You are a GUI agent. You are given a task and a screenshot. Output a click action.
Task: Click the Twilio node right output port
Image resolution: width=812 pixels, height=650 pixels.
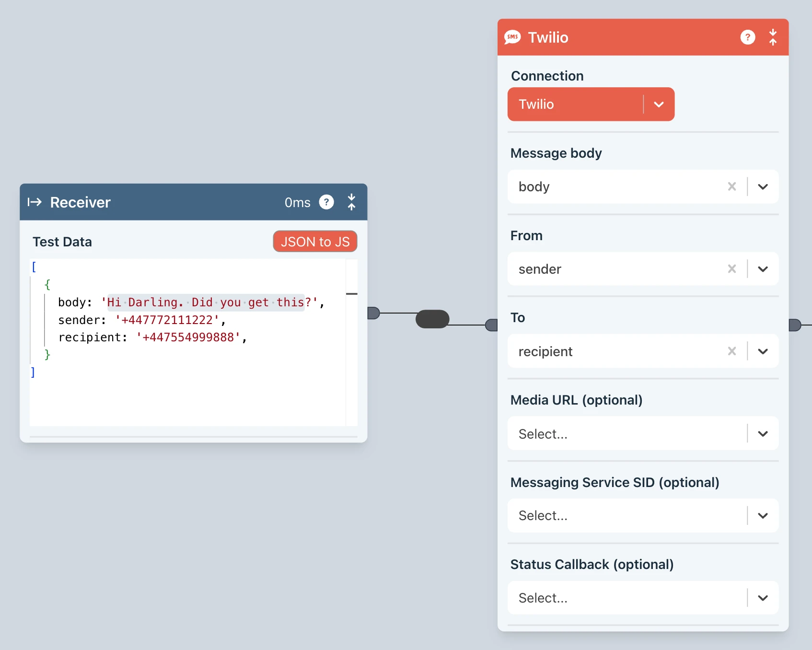coord(795,325)
